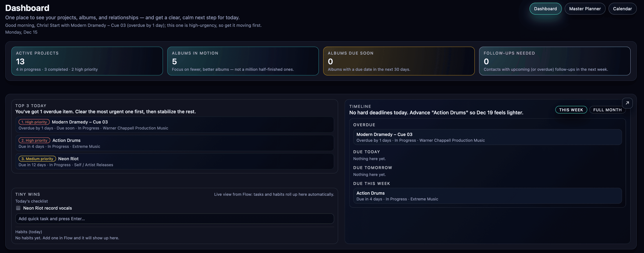Open the Calendar tab

[x=623, y=8]
